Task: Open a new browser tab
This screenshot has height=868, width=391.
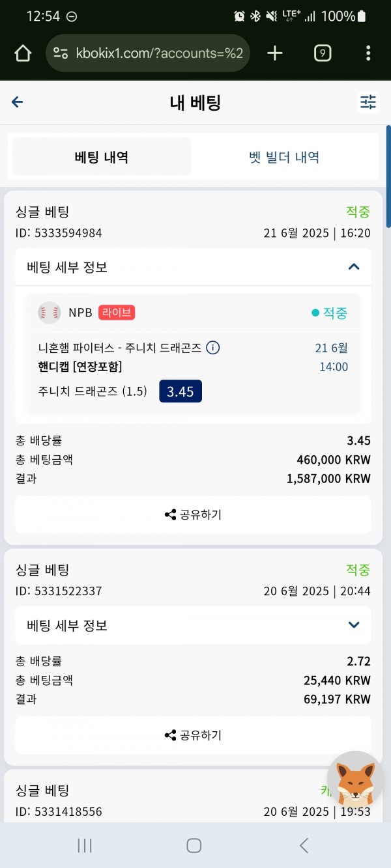Action: click(x=275, y=53)
